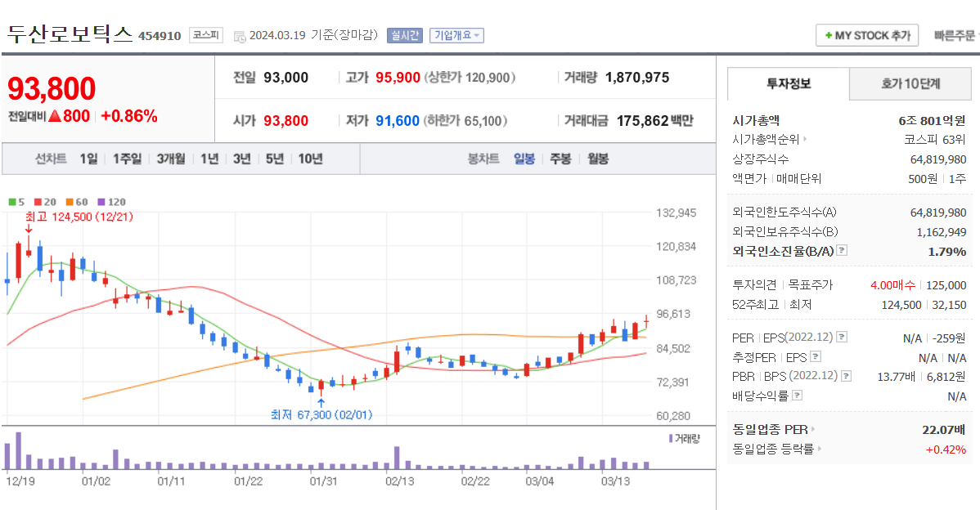Select the 주봉 weekly candle chart
This screenshot has height=510, width=980.
560,159
